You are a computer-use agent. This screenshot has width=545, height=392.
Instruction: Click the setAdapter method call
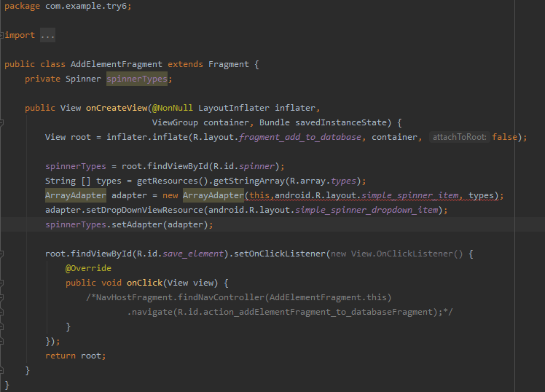click(x=137, y=225)
